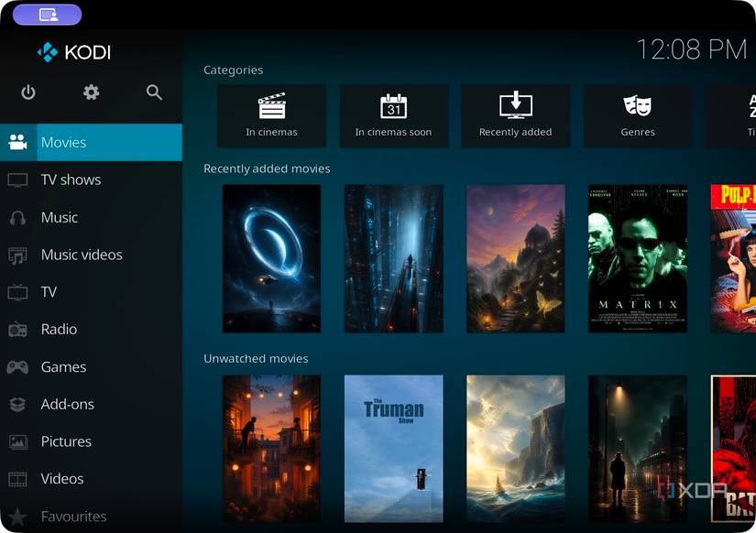The image size is (756, 533).
Task: Go to Music menu item
Action: 91,217
